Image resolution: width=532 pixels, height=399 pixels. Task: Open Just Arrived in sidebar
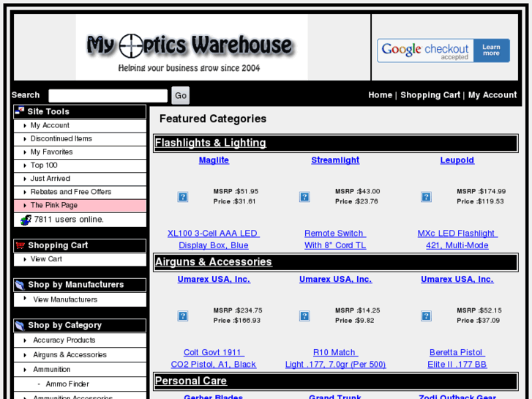point(50,179)
